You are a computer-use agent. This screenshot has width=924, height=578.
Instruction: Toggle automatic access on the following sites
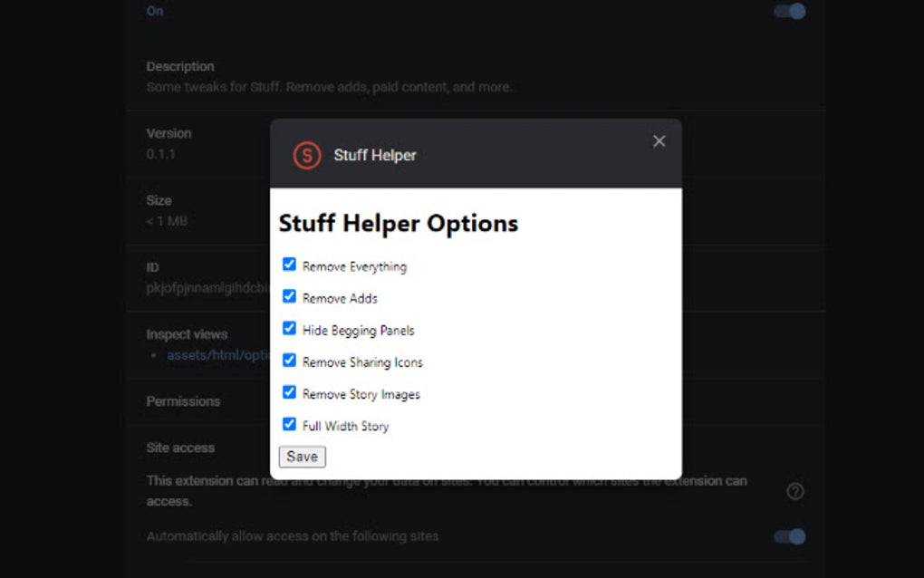click(x=788, y=536)
